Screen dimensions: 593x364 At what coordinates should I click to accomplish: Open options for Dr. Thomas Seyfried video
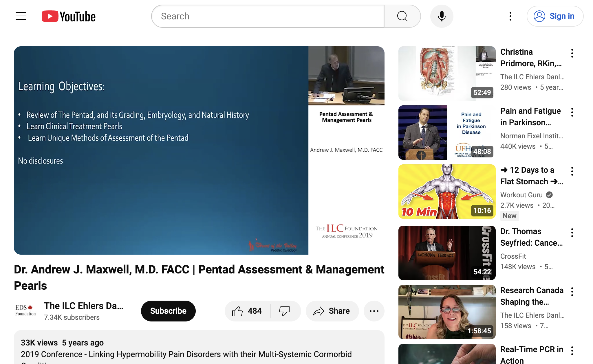tap(572, 233)
